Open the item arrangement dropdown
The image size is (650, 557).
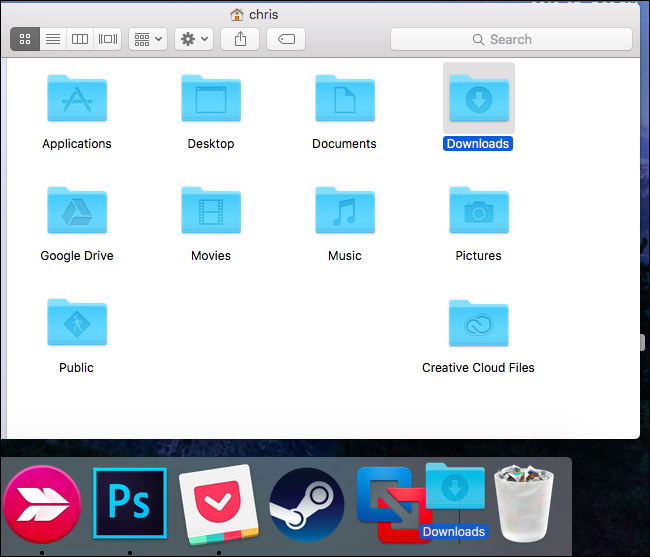(x=148, y=39)
